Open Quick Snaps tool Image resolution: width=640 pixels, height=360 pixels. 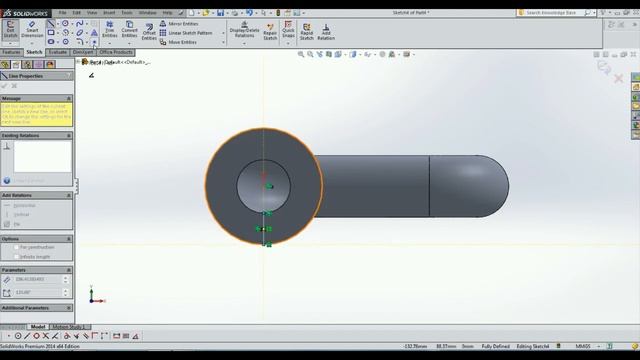[288, 29]
